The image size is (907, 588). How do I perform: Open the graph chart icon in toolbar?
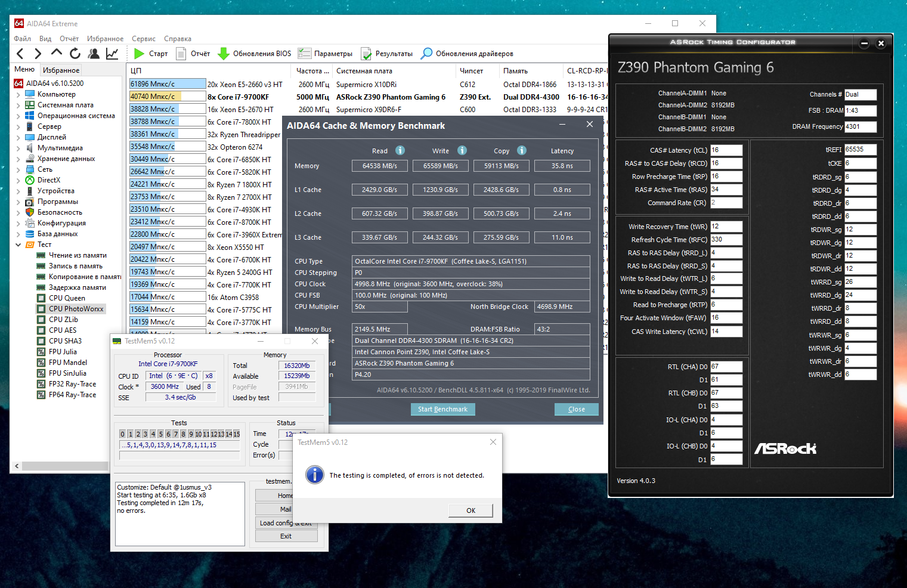tap(112, 54)
